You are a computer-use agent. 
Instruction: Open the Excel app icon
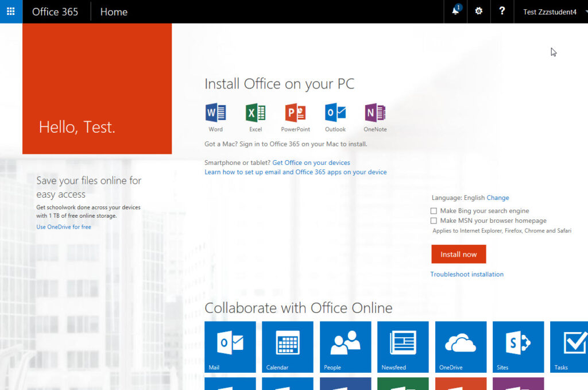pyautogui.click(x=255, y=113)
